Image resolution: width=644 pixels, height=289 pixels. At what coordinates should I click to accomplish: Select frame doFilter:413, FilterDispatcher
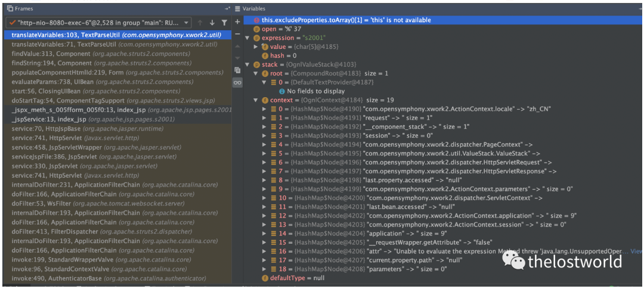[x=118, y=232]
